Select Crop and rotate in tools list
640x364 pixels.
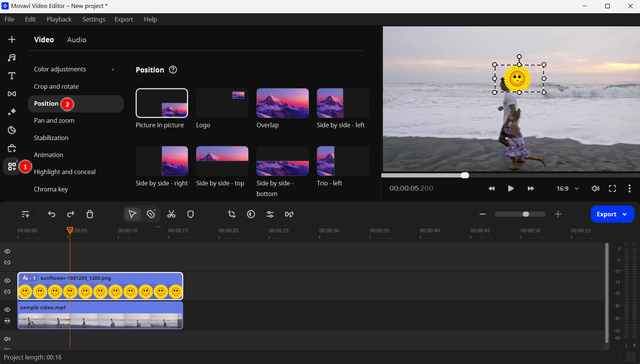(x=56, y=86)
